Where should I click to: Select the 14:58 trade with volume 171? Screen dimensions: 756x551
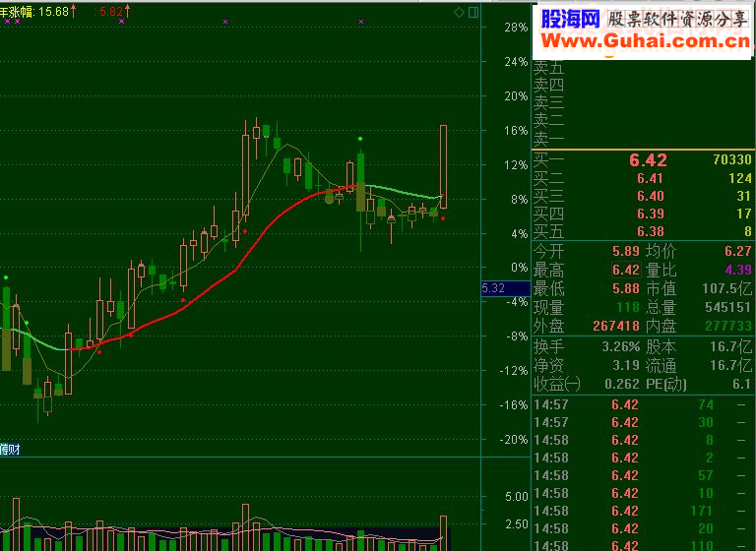644,511
